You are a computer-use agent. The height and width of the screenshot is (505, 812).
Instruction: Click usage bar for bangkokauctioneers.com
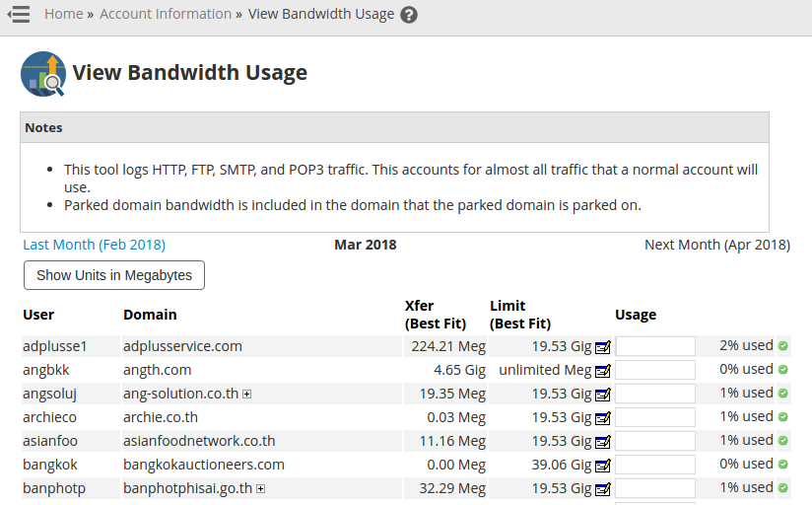pos(655,465)
